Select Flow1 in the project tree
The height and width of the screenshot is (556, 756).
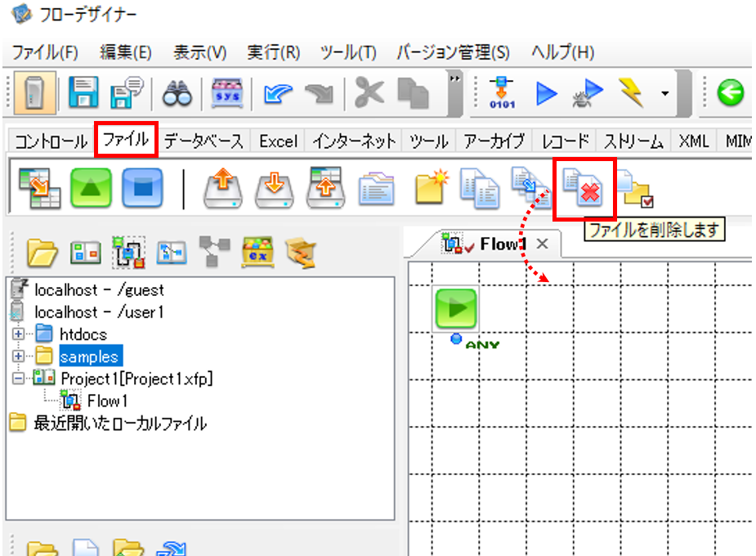coord(107,401)
